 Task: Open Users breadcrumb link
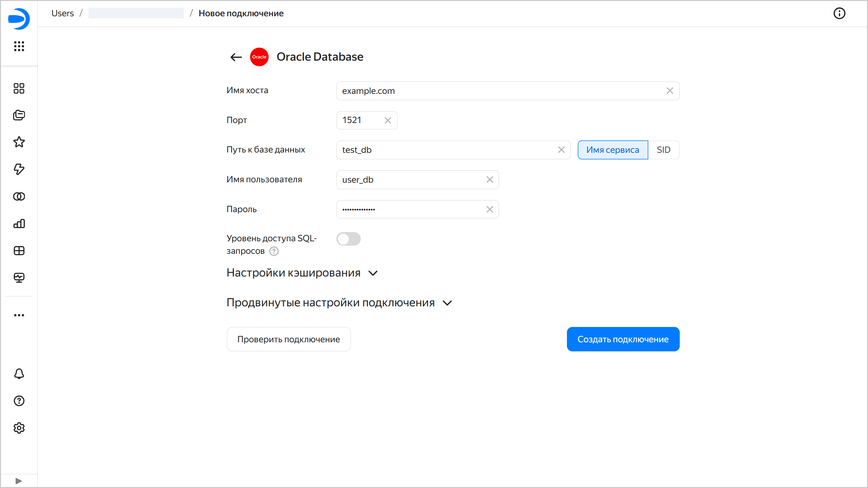click(63, 13)
